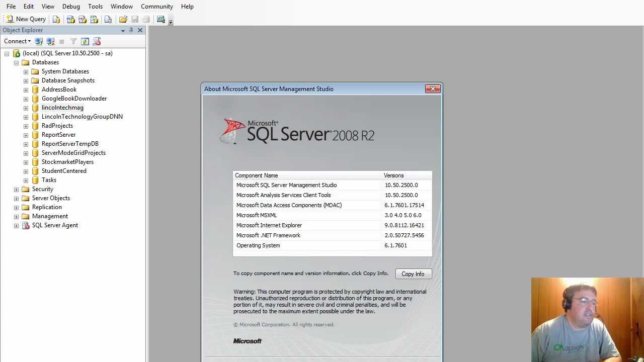Expand the AddressBook database node
The width and height of the screenshot is (644, 362).
click(x=26, y=90)
